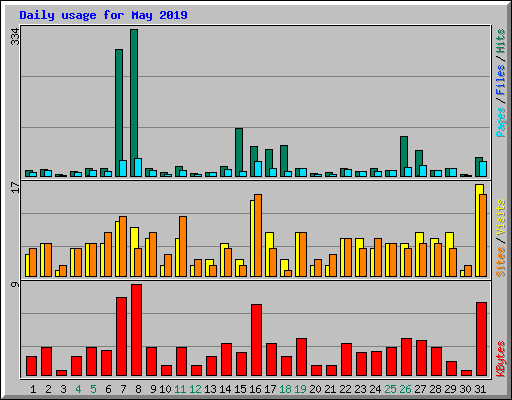
Task: Click day label 24 on x-axis
Action: coord(375,389)
